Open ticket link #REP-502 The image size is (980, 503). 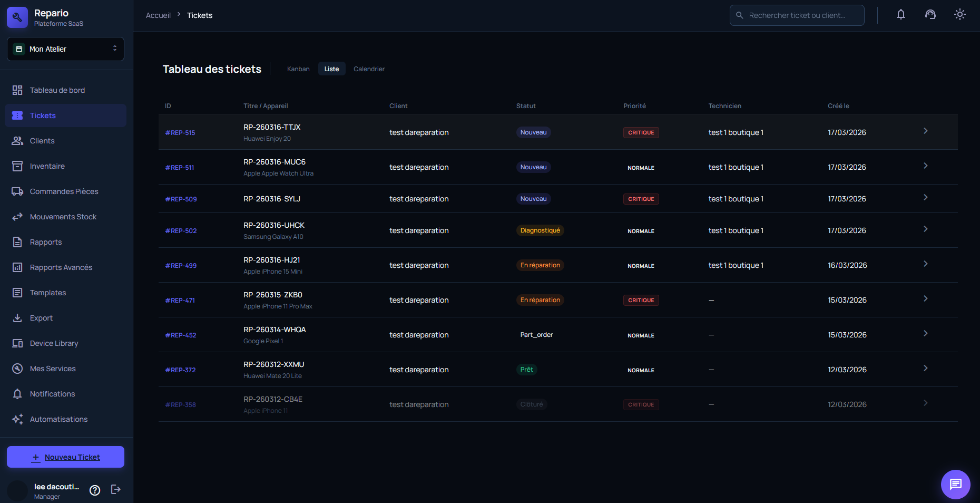(181, 231)
